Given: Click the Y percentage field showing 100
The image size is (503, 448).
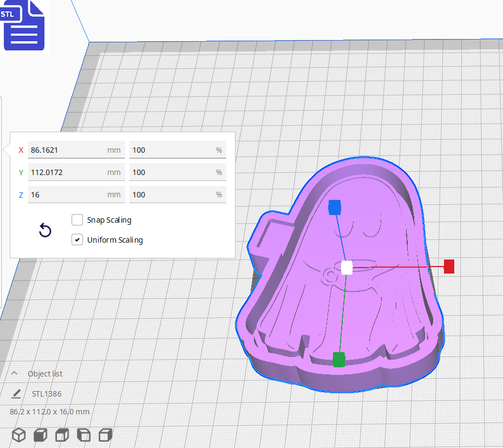Looking at the screenshot, I should [x=178, y=172].
